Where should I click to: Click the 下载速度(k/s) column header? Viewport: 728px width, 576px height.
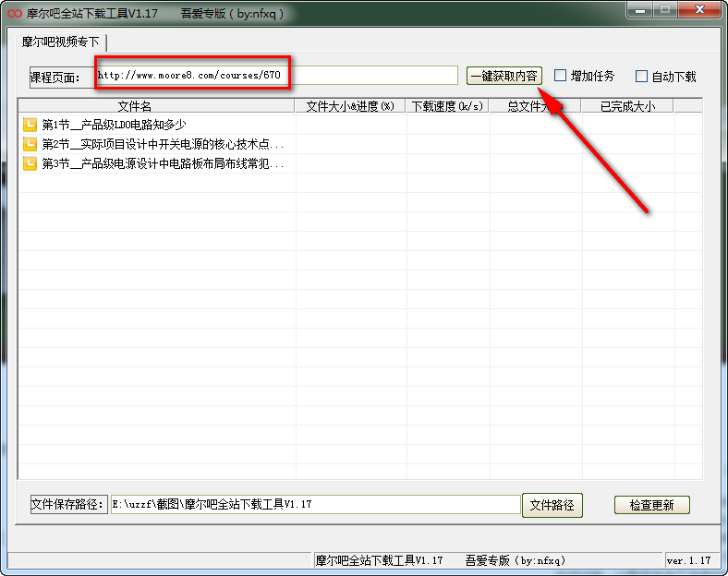coord(447,106)
